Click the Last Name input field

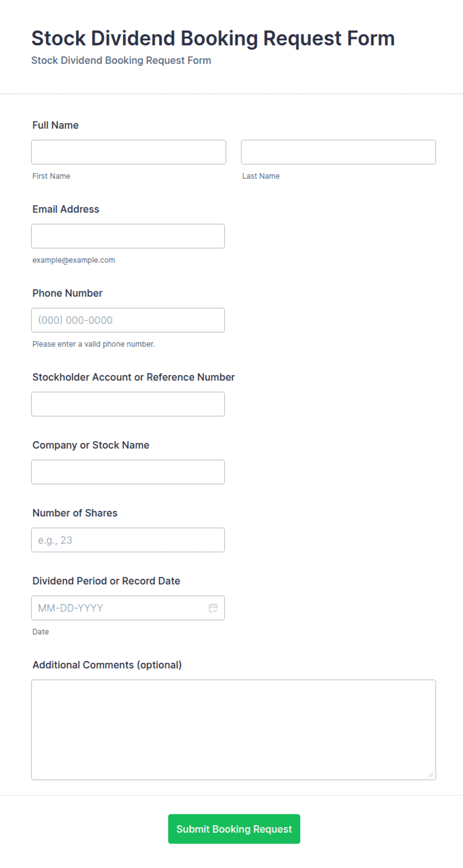point(339,152)
